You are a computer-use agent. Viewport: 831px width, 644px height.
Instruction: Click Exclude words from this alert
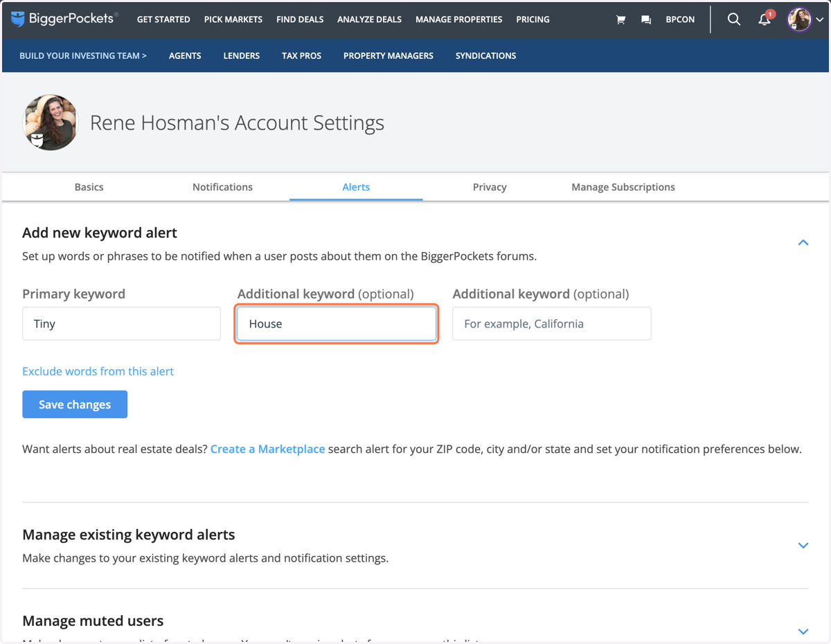point(98,371)
